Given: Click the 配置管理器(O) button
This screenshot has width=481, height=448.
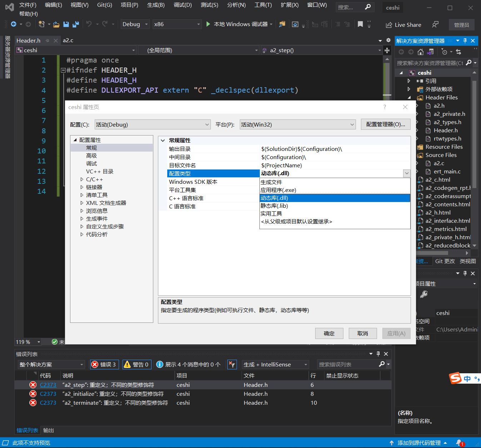Looking at the screenshot, I should pyautogui.click(x=386, y=124).
